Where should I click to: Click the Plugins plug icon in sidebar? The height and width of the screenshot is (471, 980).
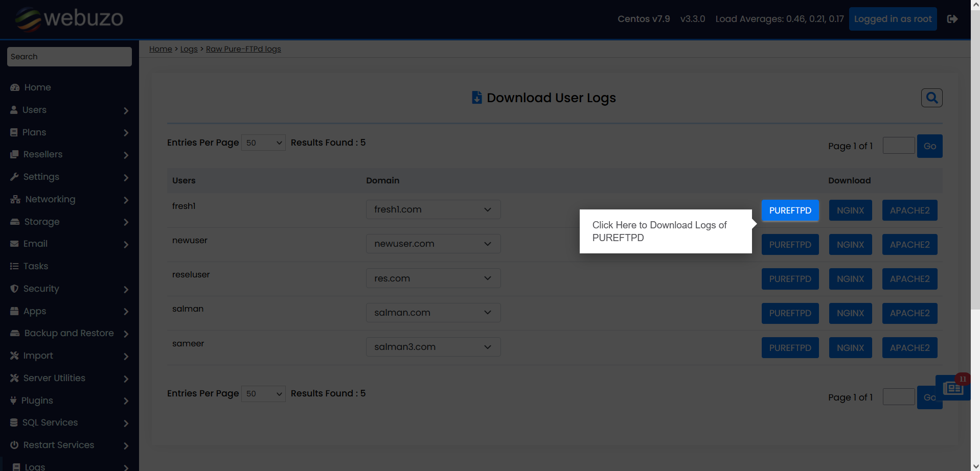pos(13,401)
